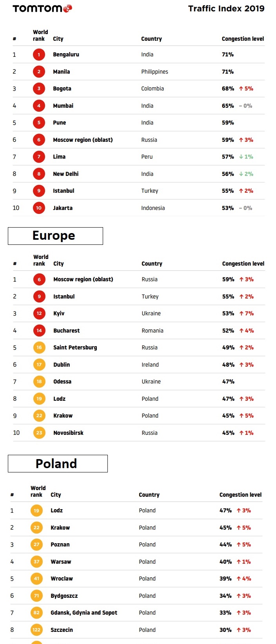Click the city name Bucharest
The height and width of the screenshot is (644, 276).
pyautogui.click(x=67, y=331)
